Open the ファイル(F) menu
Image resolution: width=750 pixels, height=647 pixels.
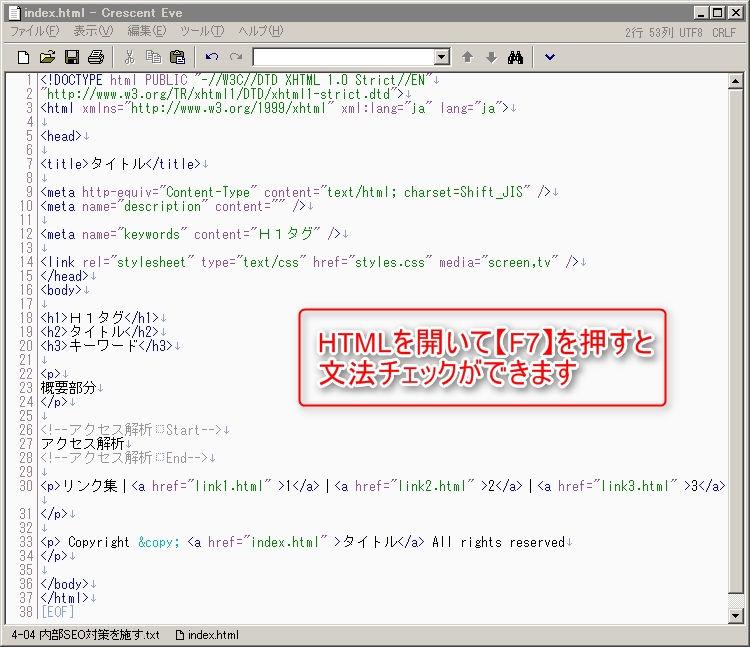pyautogui.click(x=35, y=31)
